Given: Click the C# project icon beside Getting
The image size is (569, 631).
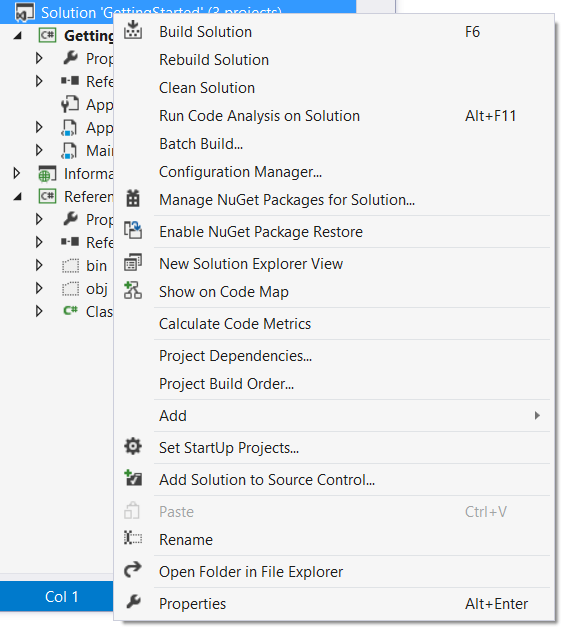Looking at the screenshot, I should (47, 35).
